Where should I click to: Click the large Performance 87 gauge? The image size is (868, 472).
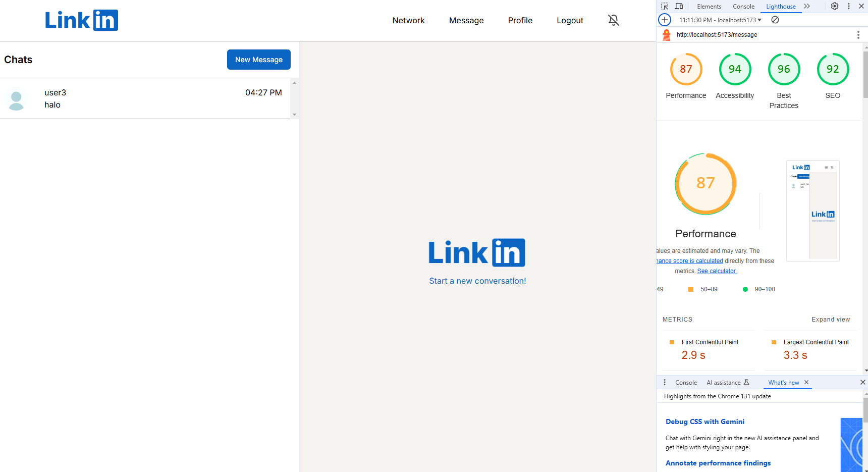(x=706, y=184)
